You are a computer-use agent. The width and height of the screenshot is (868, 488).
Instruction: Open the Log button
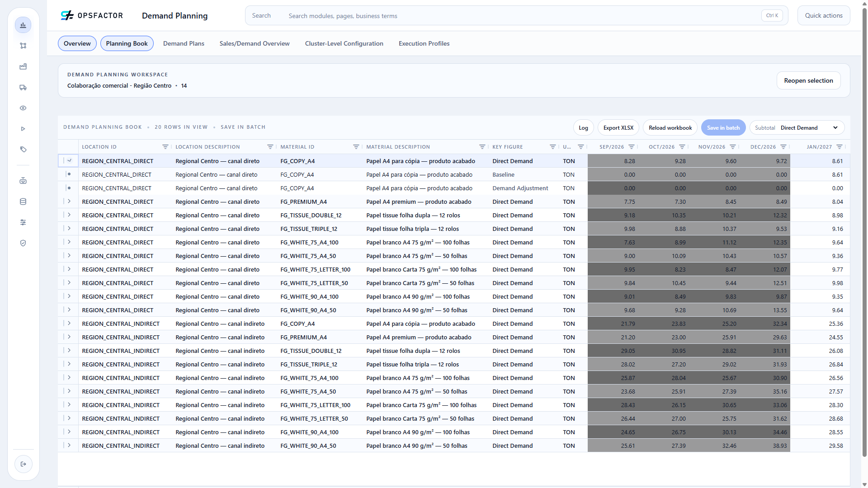[583, 128]
